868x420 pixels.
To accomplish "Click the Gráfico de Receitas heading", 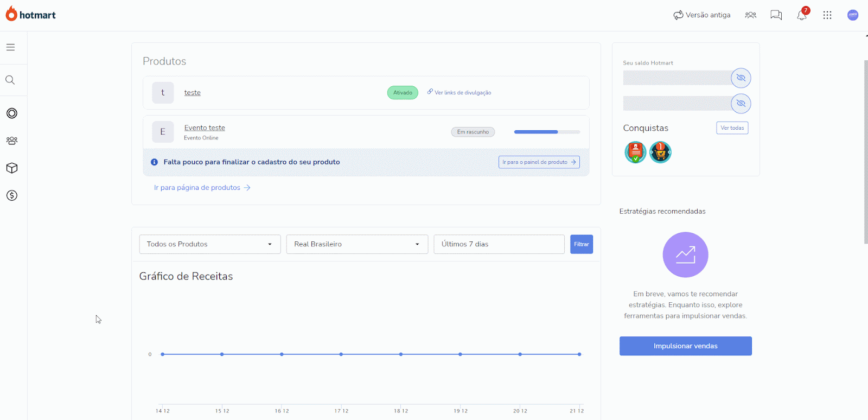I will point(186,276).
